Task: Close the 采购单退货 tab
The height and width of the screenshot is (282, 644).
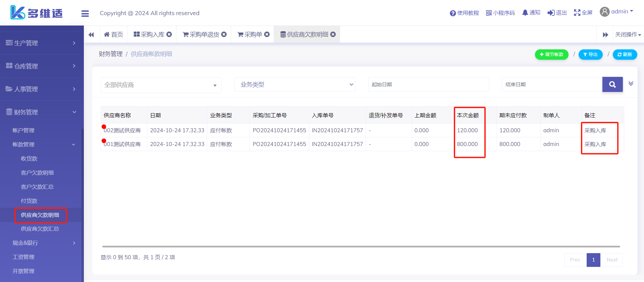Action: (x=224, y=34)
